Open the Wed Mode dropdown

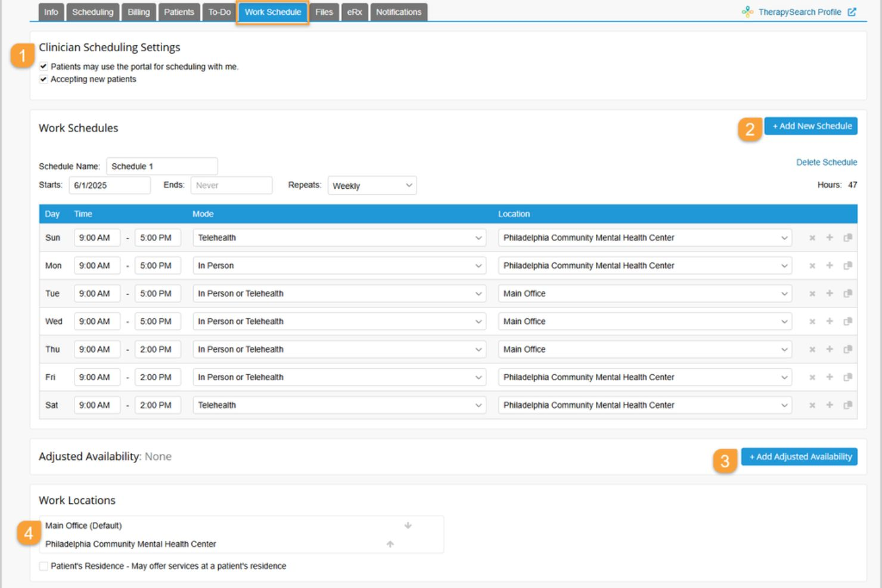(x=339, y=322)
